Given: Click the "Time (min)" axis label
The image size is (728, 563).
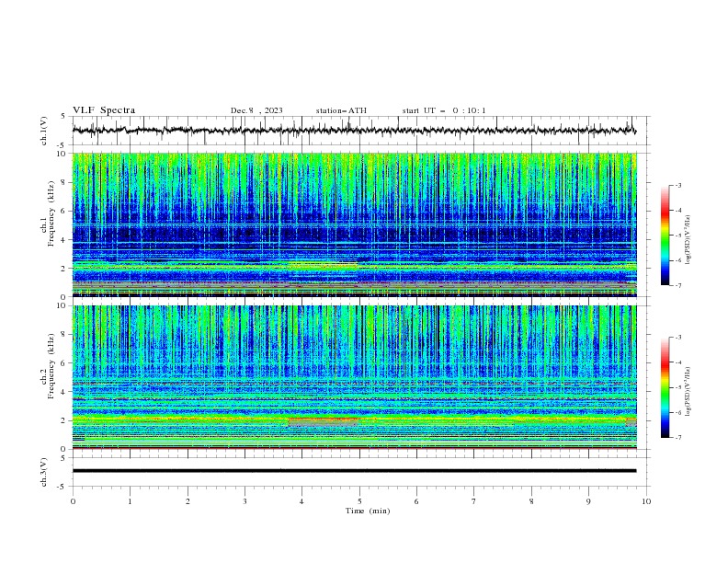Looking at the screenshot, I should coord(368,511).
